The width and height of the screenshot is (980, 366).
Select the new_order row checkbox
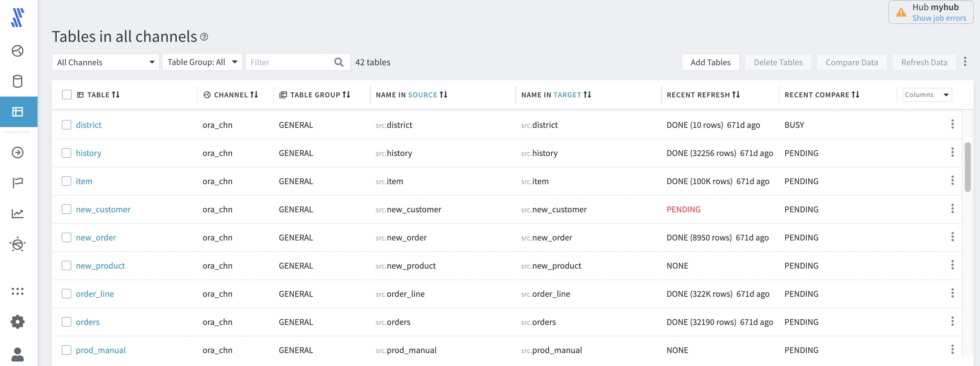(x=66, y=237)
